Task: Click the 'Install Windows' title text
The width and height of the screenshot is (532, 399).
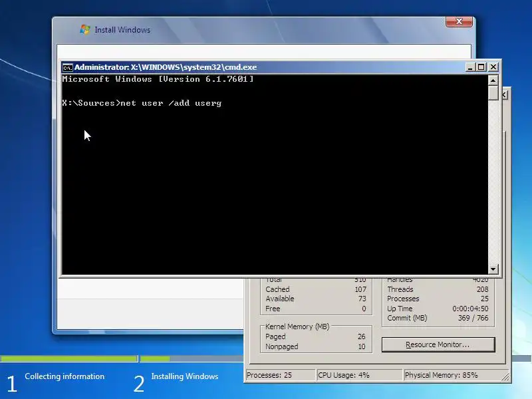Action: [x=122, y=30]
